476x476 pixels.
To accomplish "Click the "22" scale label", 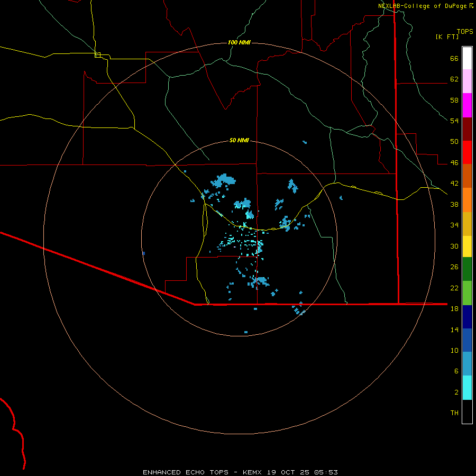I will point(454,288).
